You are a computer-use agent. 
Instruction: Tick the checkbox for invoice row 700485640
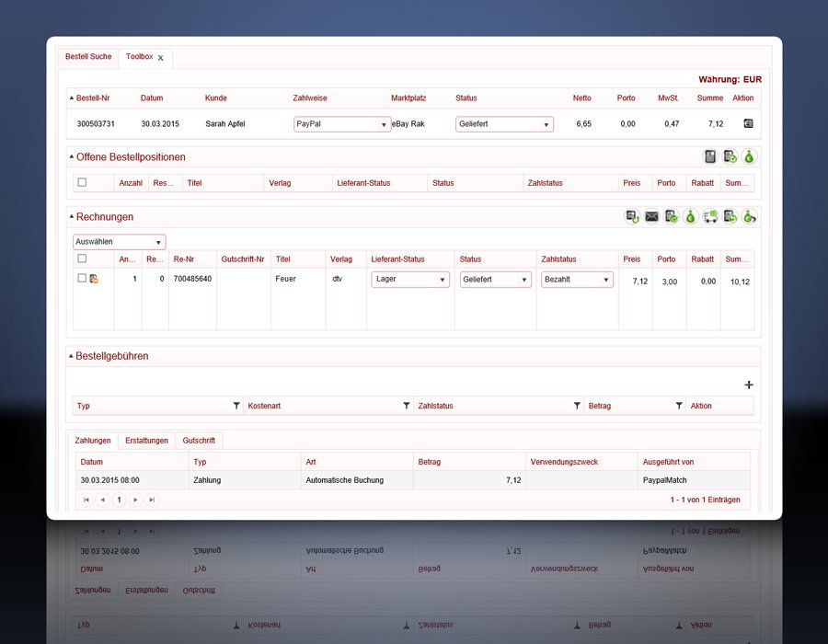[x=82, y=278]
